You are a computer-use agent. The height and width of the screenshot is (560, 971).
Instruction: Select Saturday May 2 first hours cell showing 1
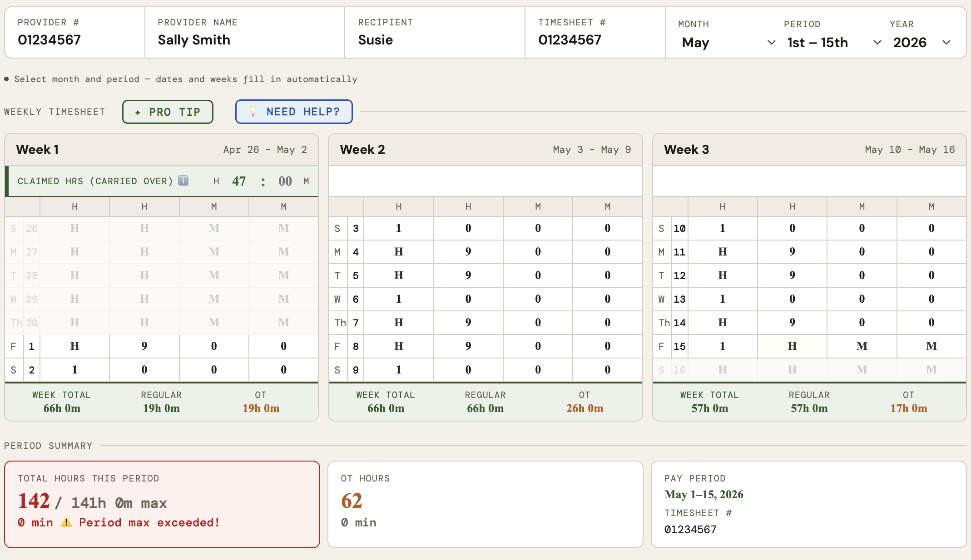pos(75,370)
